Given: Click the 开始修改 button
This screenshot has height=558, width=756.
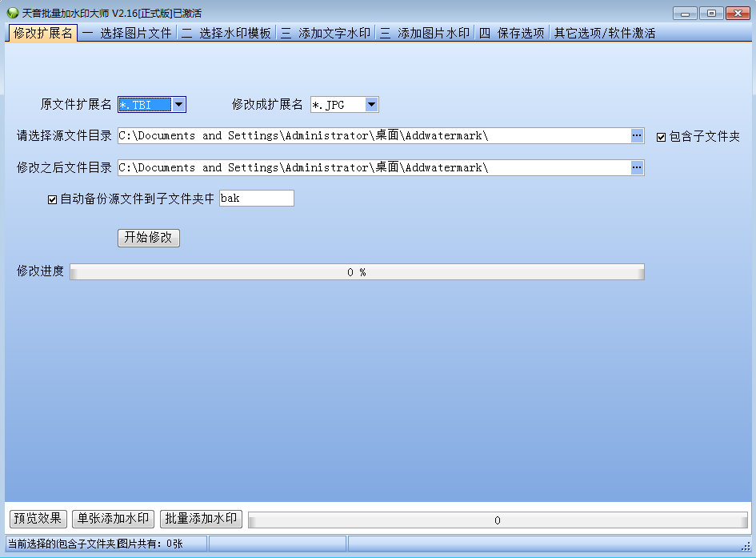Looking at the screenshot, I should click(x=148, y=238).
